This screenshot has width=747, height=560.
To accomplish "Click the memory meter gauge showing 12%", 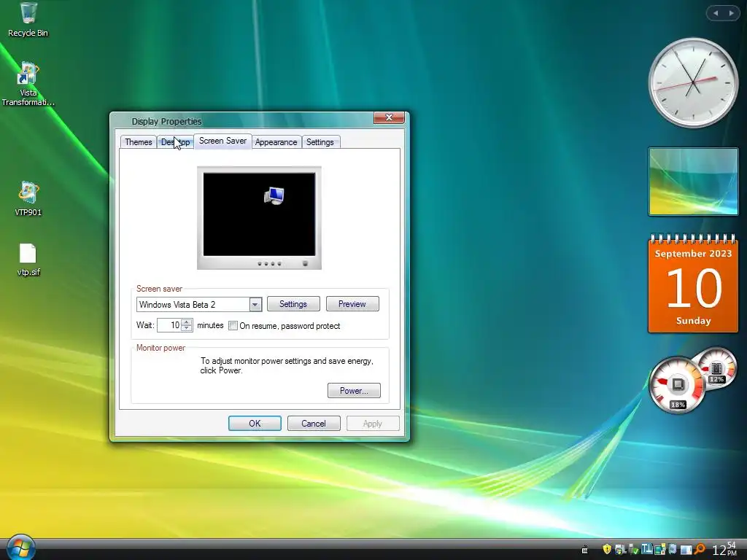I will point(716,368).
